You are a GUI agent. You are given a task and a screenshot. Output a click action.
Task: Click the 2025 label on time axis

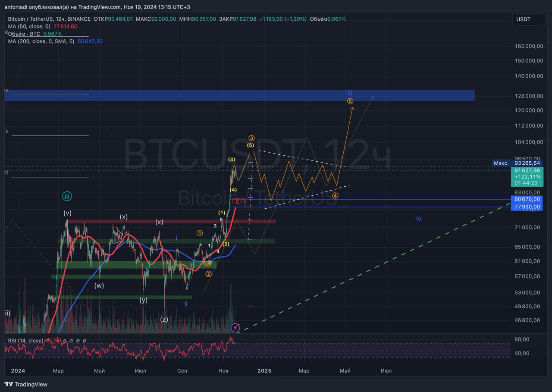click(264, 370)
